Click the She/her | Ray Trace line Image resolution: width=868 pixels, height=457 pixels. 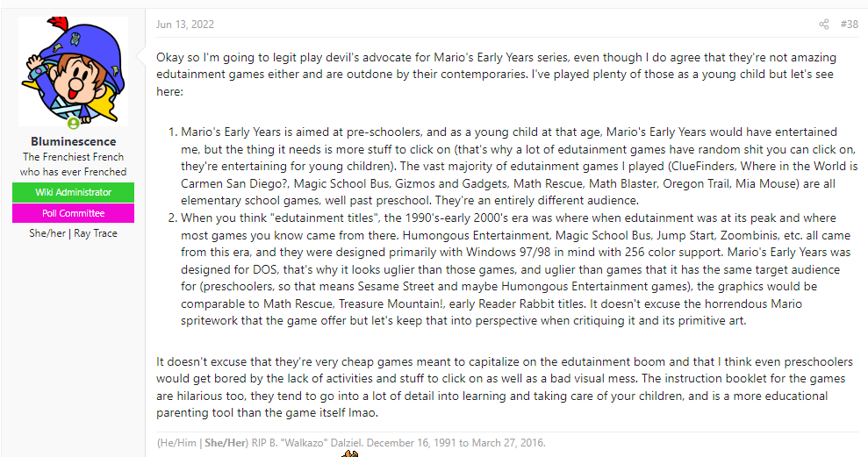pos(73,233)
